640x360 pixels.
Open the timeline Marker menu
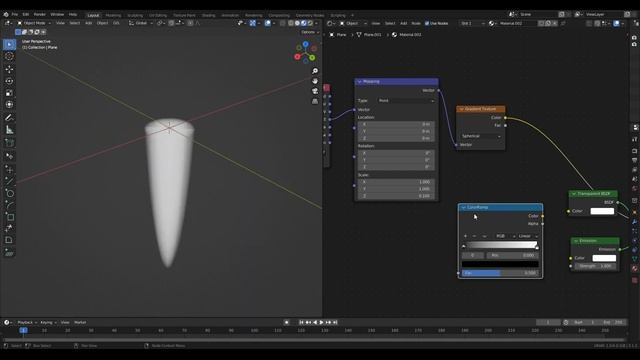[80, 322]
